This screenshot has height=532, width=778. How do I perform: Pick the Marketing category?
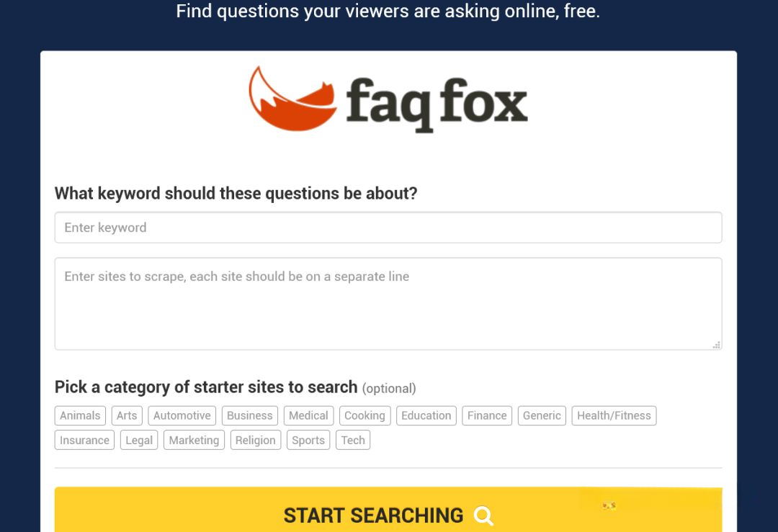point(194,441)
